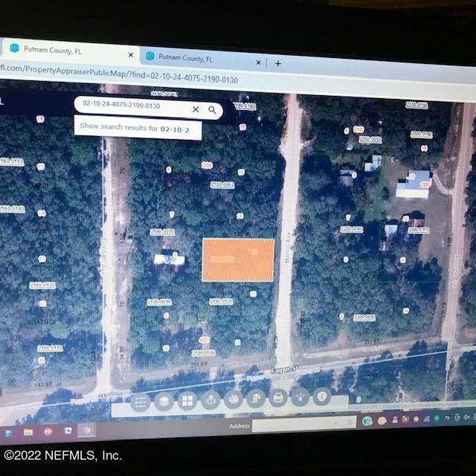Open the Layers list stack icon
The width and height of the screenshot is (476, 476).
click(164, 402)
